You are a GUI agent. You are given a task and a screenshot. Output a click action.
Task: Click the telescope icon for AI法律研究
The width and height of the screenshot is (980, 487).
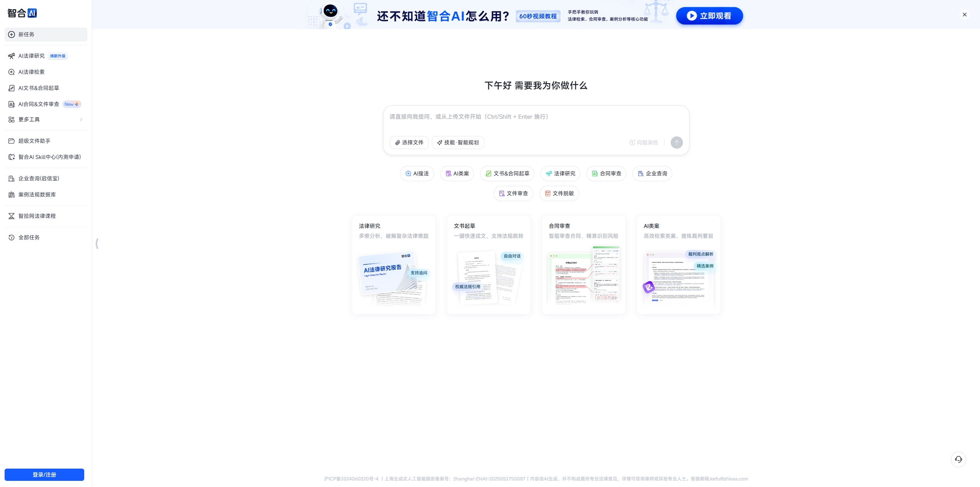pos(11,56)
